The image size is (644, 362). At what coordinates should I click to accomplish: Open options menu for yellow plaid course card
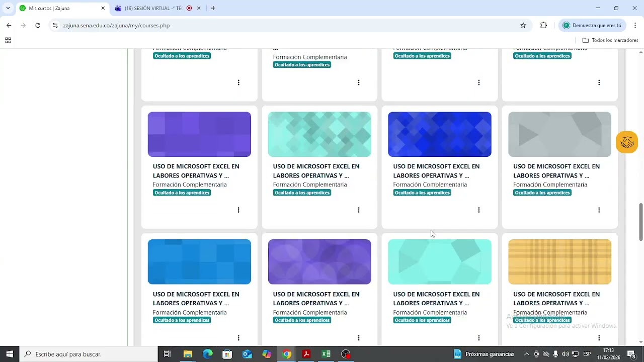coord(599,338)
